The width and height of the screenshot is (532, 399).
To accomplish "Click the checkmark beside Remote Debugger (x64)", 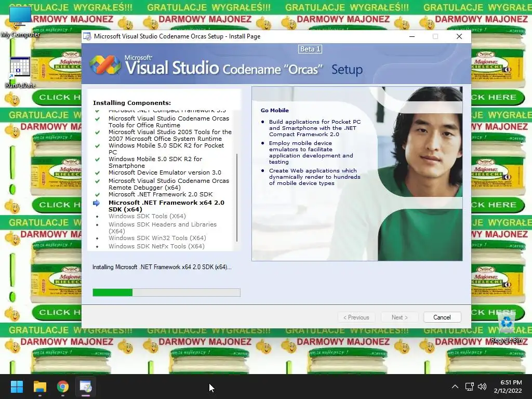I will (97, 181).
